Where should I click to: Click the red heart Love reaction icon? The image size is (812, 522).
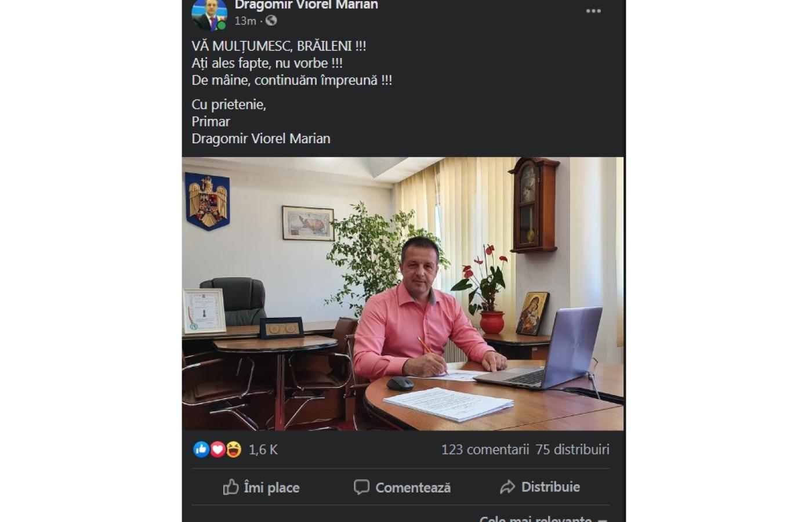tap(217, 449)
